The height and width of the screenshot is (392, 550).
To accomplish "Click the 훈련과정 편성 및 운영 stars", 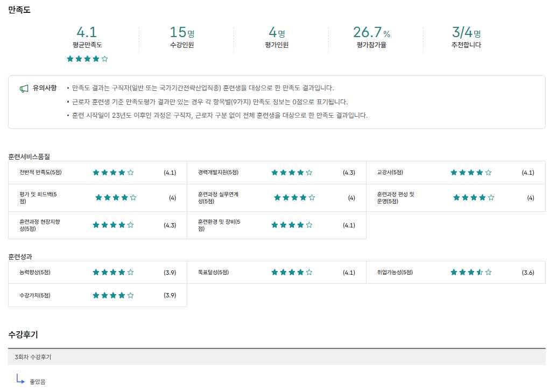I will [474, 198].
